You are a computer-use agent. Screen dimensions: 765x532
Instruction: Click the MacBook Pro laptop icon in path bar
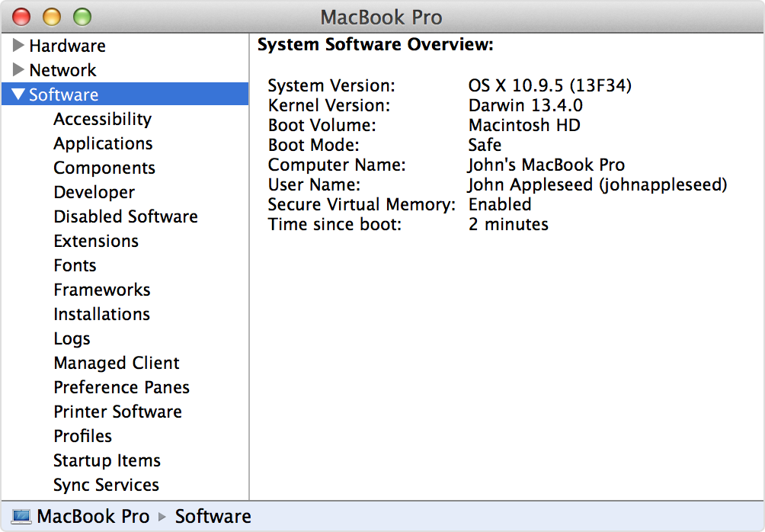tap(21, 517)
